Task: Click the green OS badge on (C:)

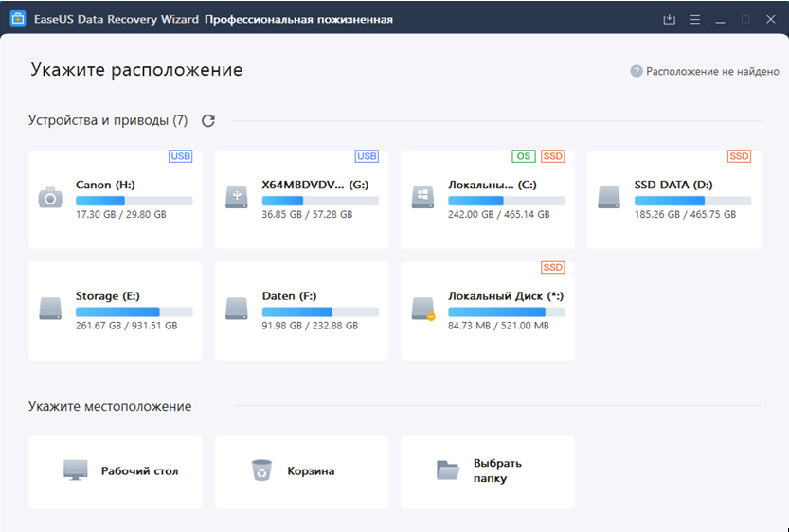Action: point(523,156)
